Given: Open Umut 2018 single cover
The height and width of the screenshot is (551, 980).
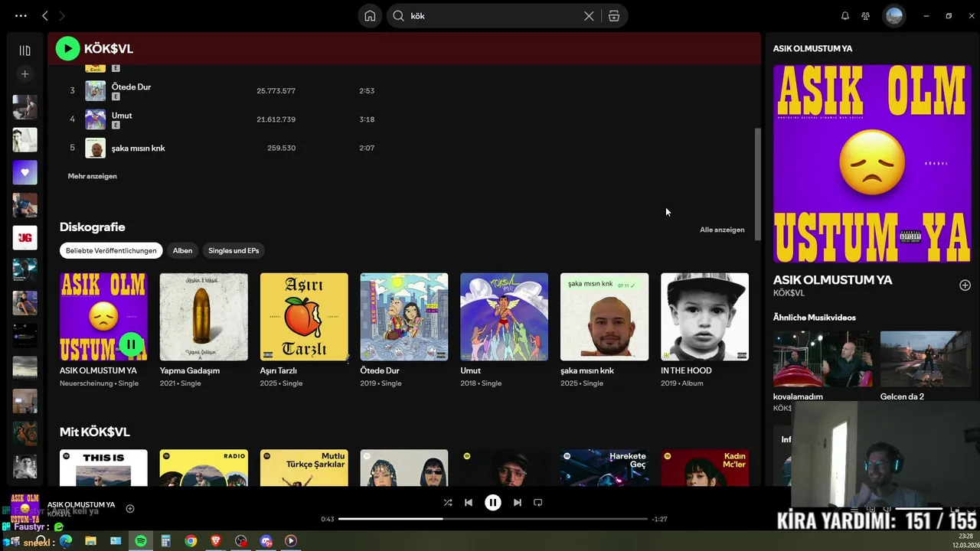Looking at the screenshot, I should pos(504,317).
